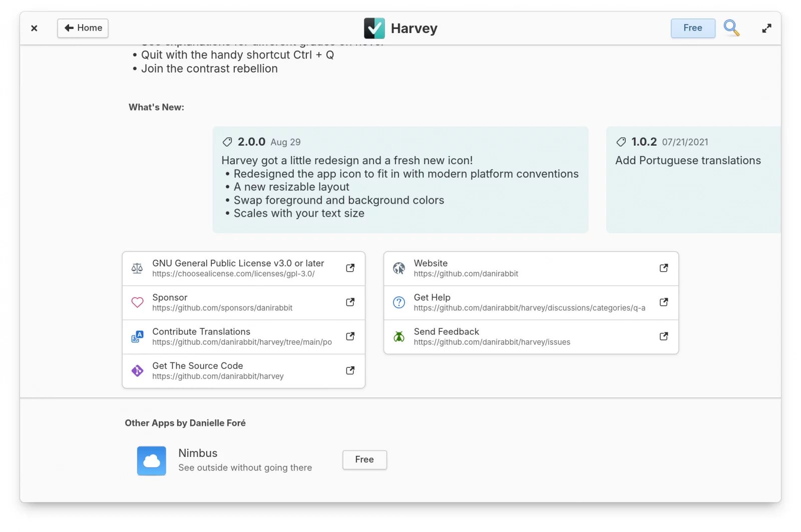Click the Send Feedback bug icon
The height and width of the screenshot is (532, 801).
[399, 337]
